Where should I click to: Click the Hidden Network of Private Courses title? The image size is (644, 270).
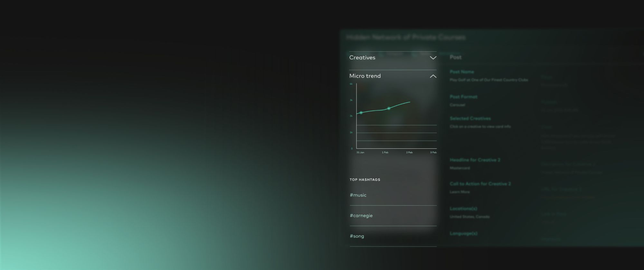pyautogui.click(x=406, y=37)
